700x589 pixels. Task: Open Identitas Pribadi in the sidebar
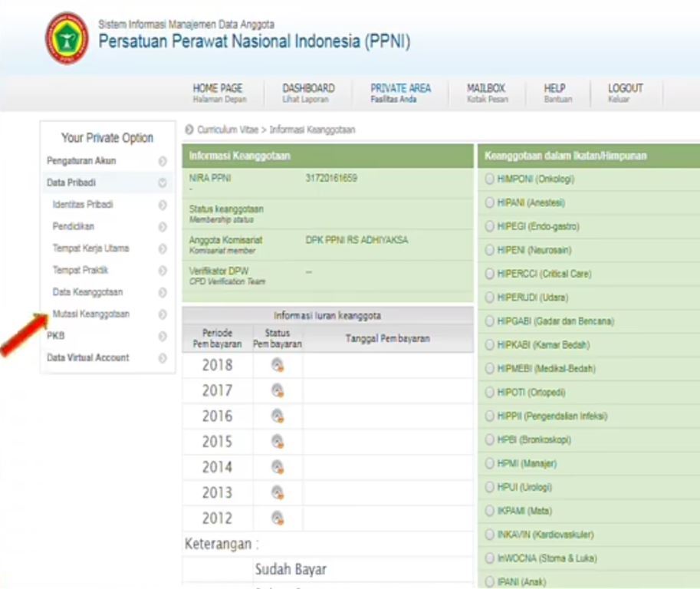point(83,205)
